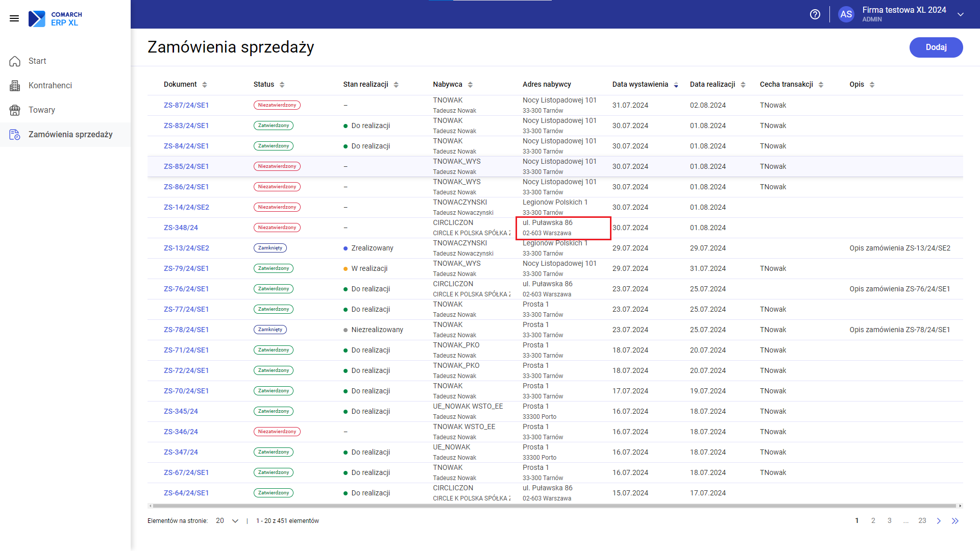Click the Comarch ERP XL logo

click(55, 18)
